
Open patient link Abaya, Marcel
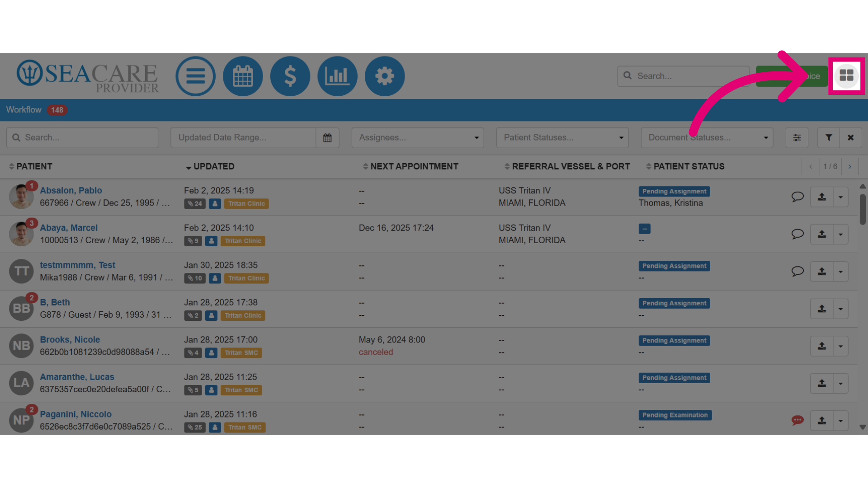pos(69,228)
